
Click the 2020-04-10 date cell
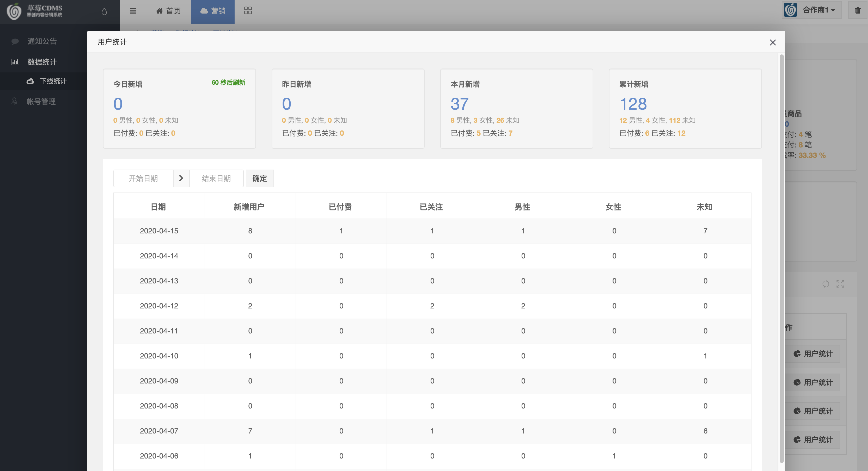[x=159, y=356]
